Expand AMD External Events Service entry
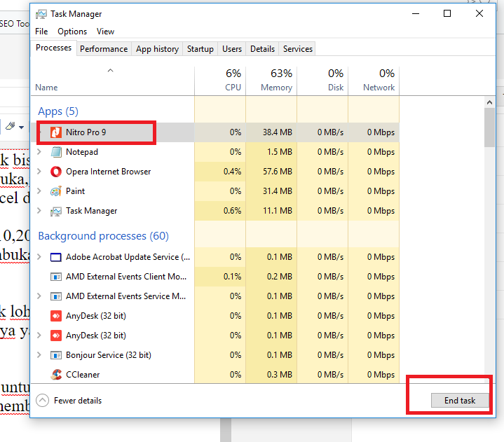Image resolution: width=504 pixels, height=442 pixels. click(39, 296)
